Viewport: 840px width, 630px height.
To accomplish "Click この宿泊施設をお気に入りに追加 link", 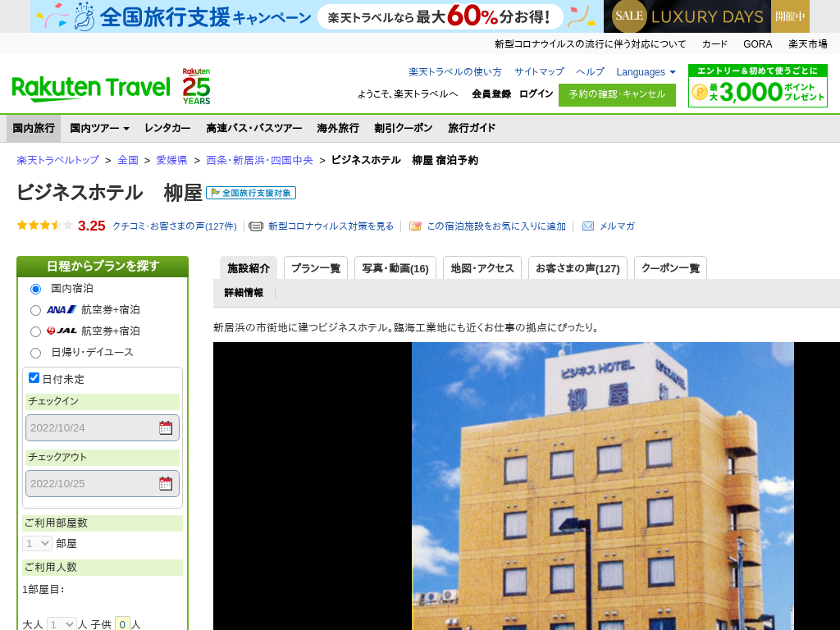I will [x=496, y=226].
